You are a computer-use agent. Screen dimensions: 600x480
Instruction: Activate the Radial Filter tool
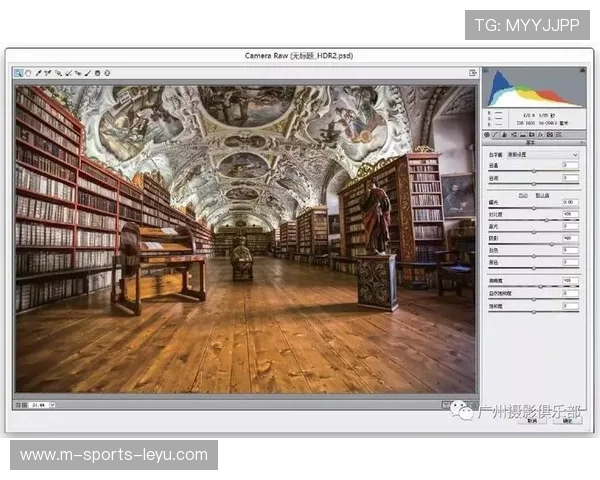coord(107,73)
